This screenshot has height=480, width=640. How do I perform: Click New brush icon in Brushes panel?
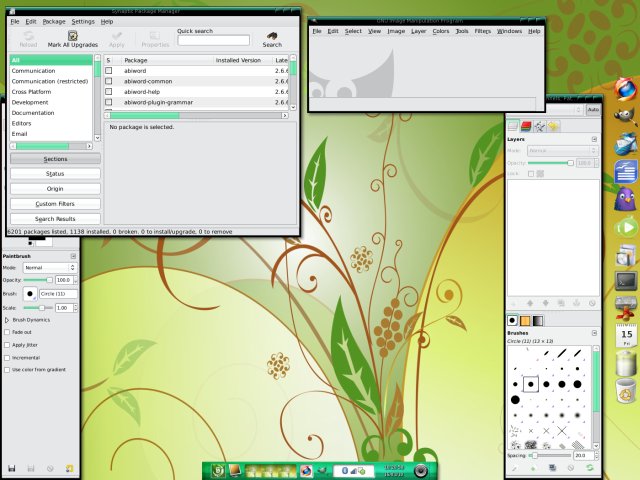click(x=533, y=468)
